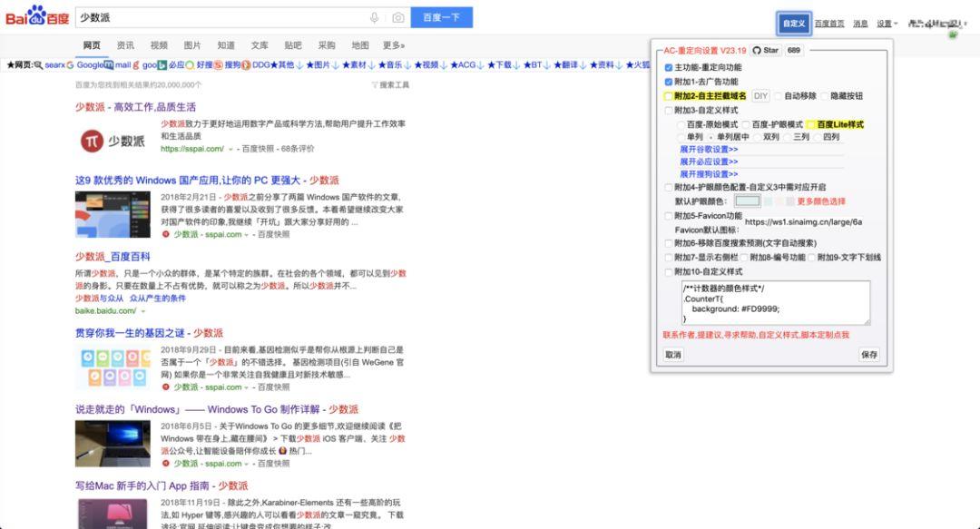Switch to 资讯 search tab
The height and width of the screenshot is (529, 980).
click(125, 45)
